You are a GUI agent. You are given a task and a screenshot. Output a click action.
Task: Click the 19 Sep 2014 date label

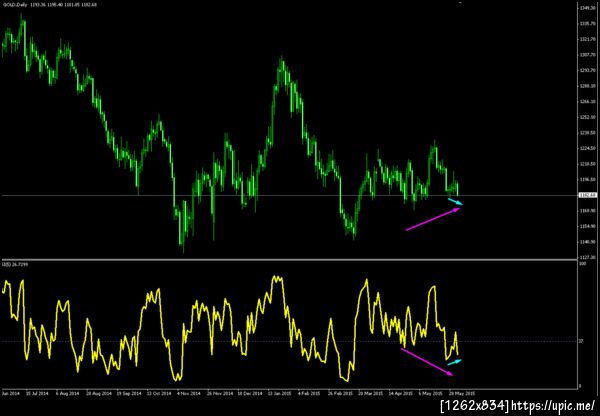coord(128,393)
